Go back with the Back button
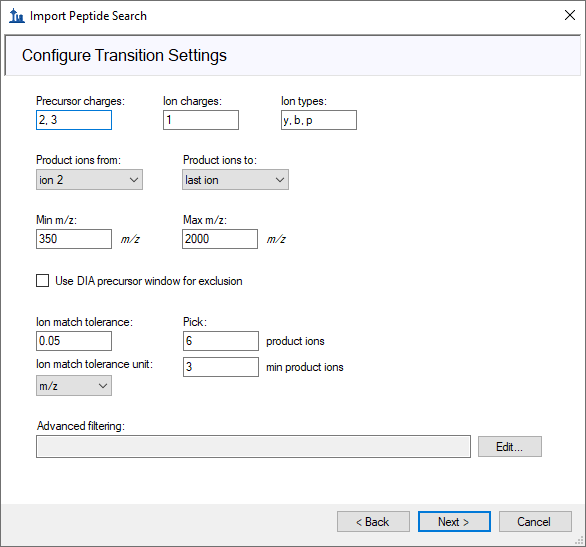586x547 pixels. click(373, 522)
